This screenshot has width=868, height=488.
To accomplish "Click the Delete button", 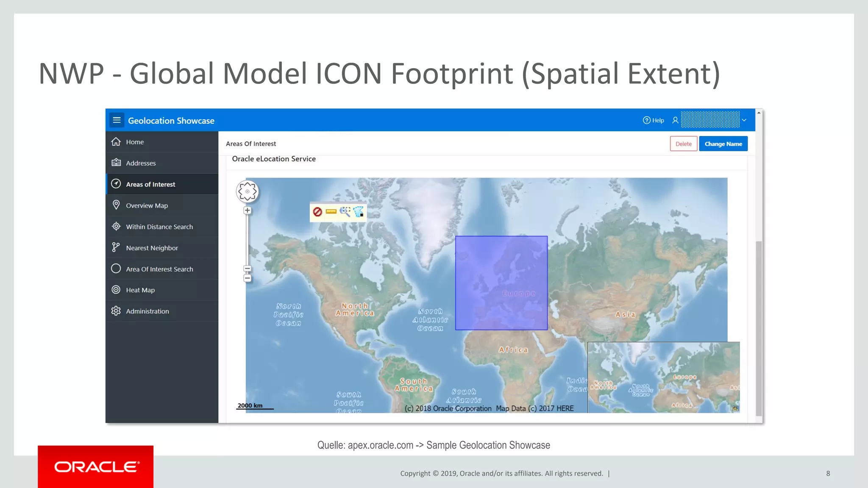I will (683, 144).
